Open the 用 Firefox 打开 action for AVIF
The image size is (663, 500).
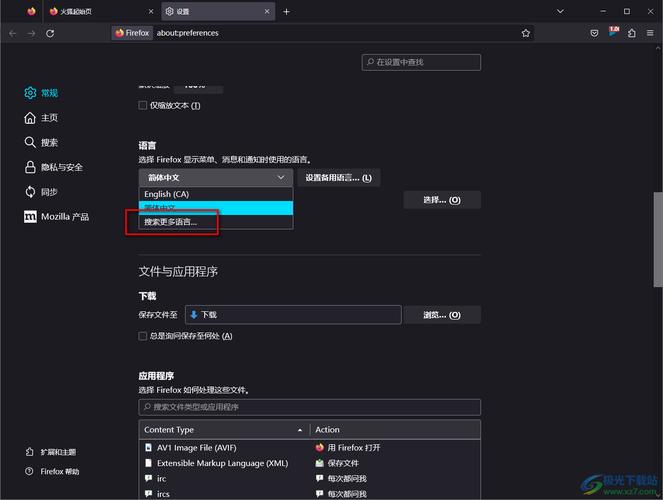348,448
